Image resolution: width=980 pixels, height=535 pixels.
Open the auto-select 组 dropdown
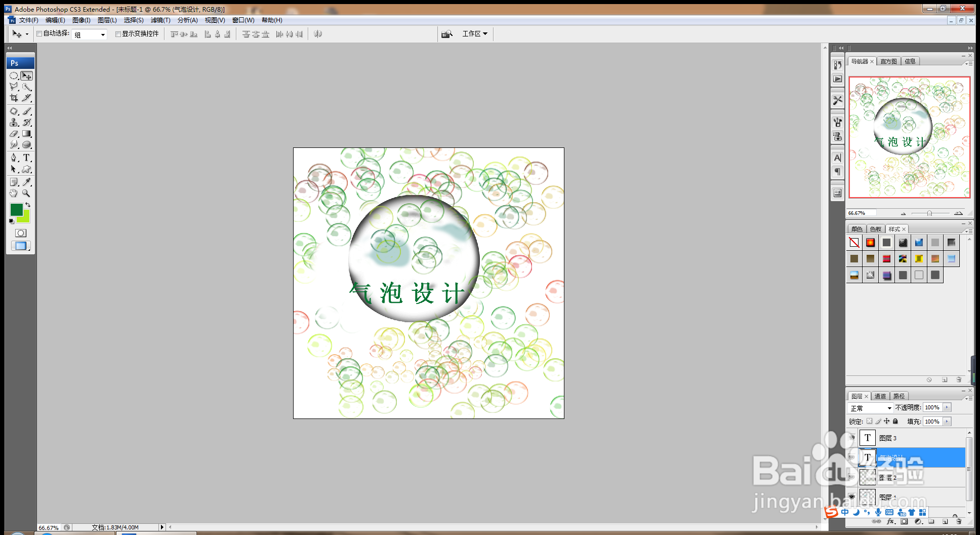(90, 34)
